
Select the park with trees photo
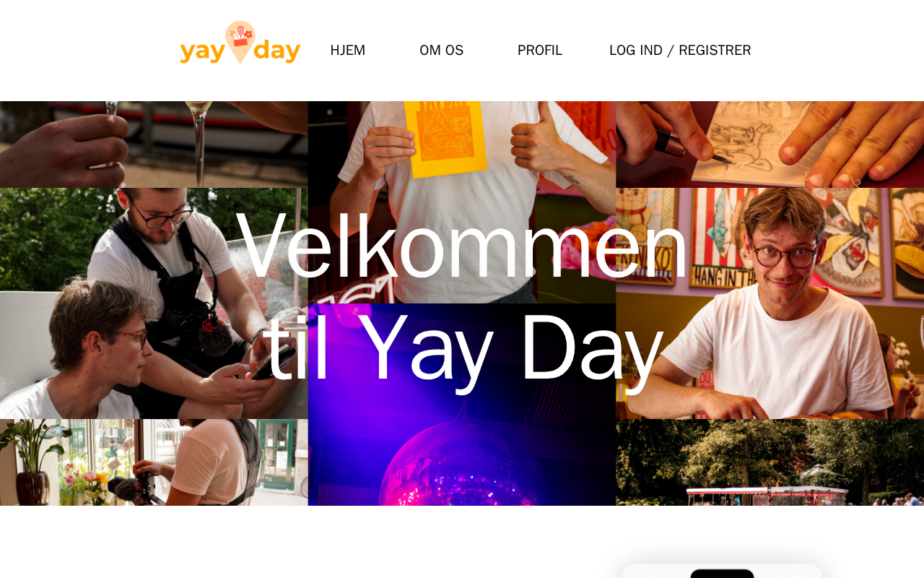click(x=770, y=462)
